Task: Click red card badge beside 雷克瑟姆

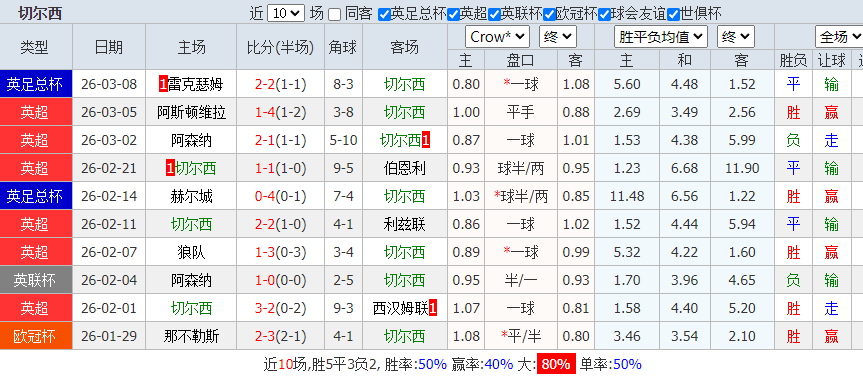Action: coord(163,84)
